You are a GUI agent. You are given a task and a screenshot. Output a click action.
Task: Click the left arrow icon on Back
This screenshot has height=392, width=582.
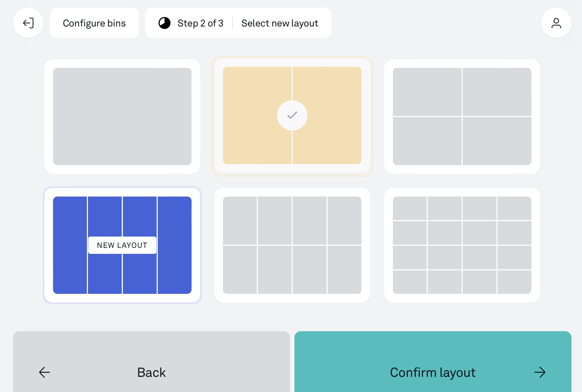(44, 372)
